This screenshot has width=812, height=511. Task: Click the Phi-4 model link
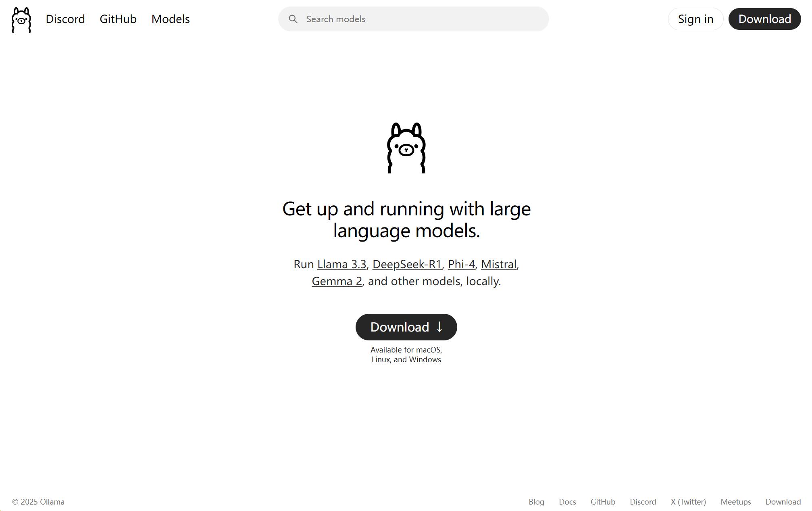[x=461, y=264]
